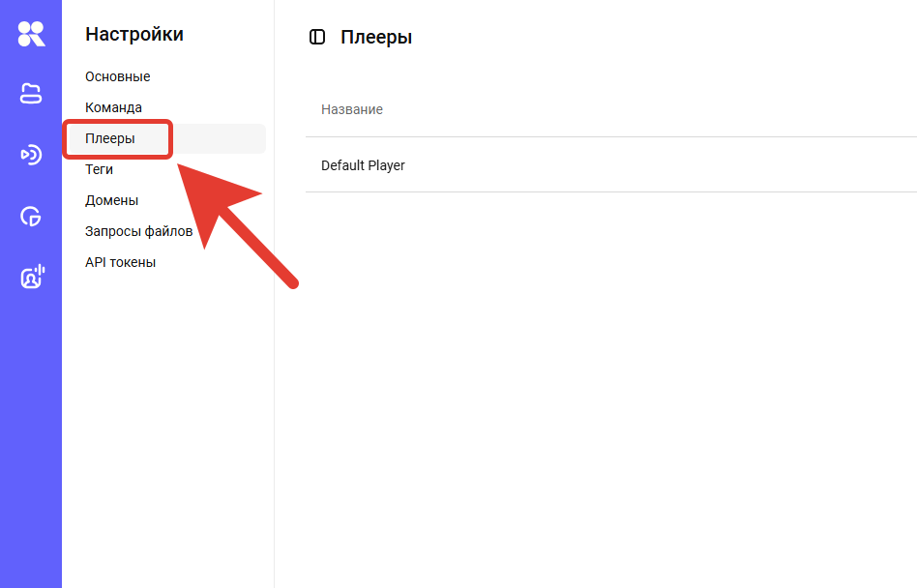Open the Default Player entry

point(363,165)
